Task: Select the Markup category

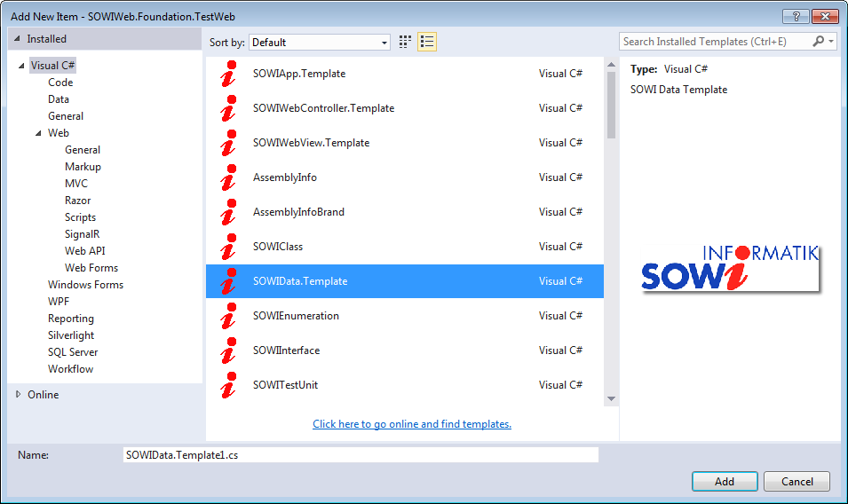Action: (x=83, y=167)
